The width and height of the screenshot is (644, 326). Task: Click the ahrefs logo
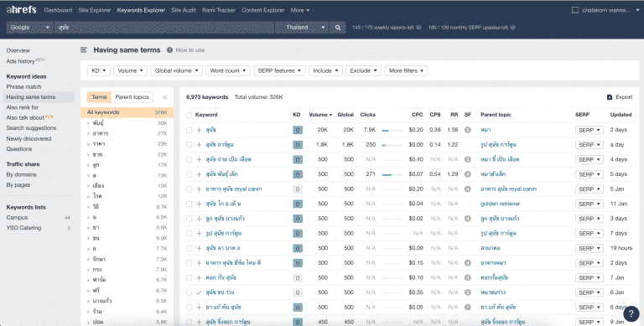click(21, 9)
